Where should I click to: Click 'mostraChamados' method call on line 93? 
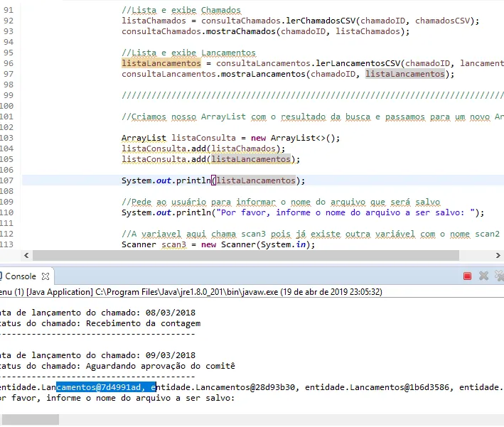[x=241, y=31]
